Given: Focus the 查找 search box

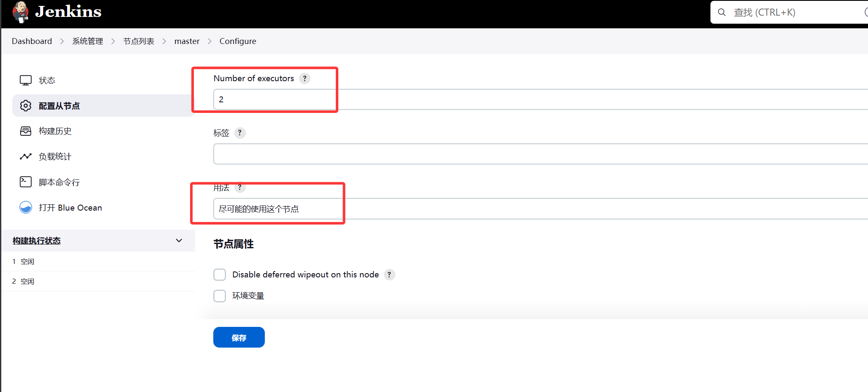Looking at the screenshot, I should coord(789,12).
